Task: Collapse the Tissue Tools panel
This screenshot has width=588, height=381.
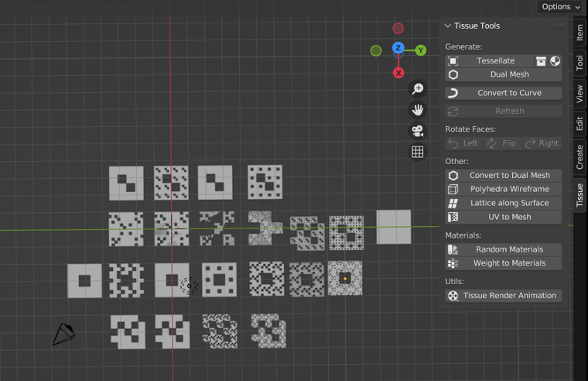Action: (447, 26)
